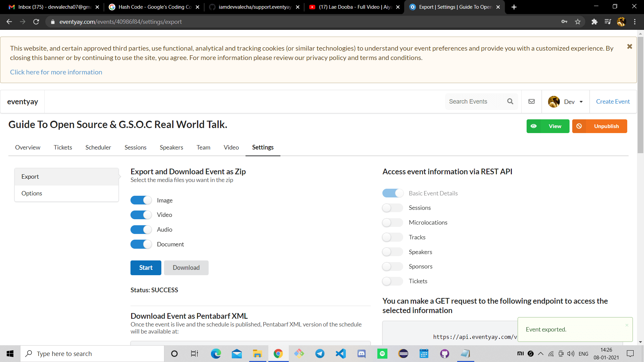Enable the Sessions API toggle
The image size is (644, 362).
(392, 208)
